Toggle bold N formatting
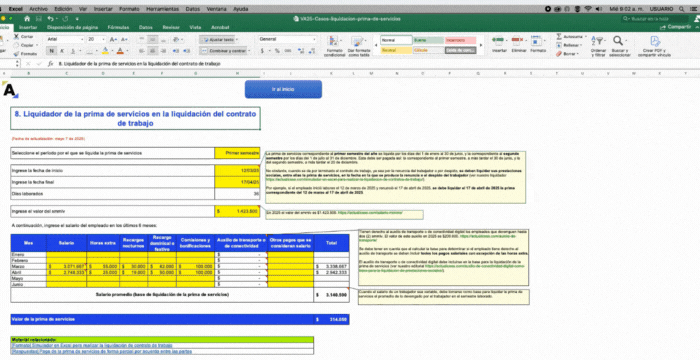The height and width of the screenshot is (360, 700). click(x=52, y=51)
